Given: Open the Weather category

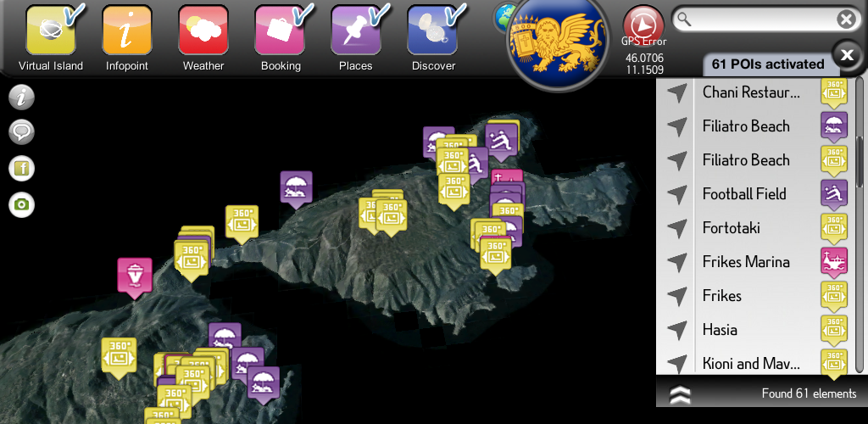Looking at the screenshot, I should tap(203, 31).
